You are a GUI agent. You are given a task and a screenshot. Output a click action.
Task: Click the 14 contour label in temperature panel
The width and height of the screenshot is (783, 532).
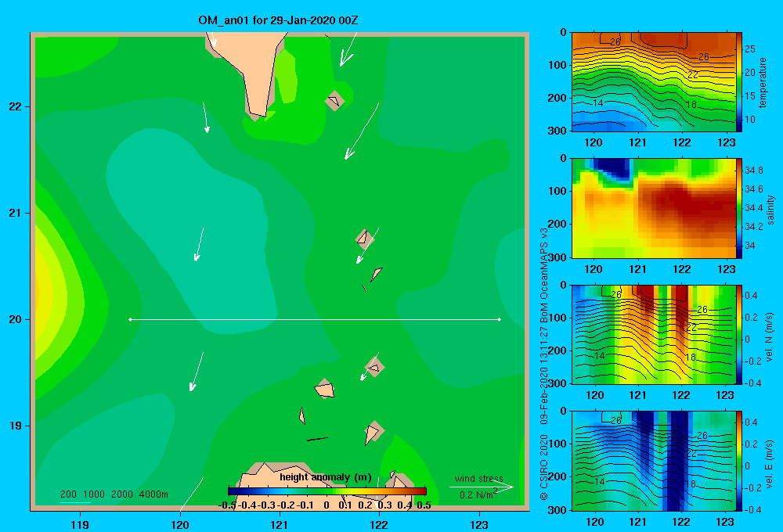pyautogui.click(x=597, y=103)
